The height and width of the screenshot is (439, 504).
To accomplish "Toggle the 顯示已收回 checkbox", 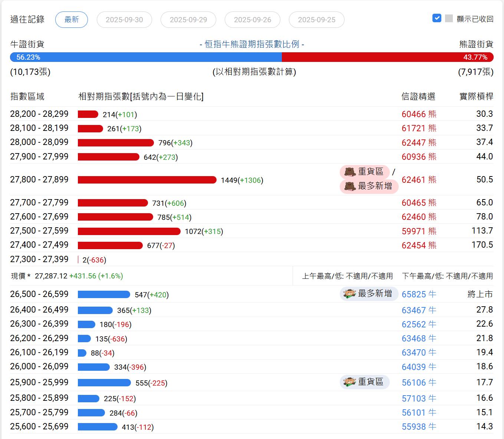I will pyautogui.click(x=437, y=18).
